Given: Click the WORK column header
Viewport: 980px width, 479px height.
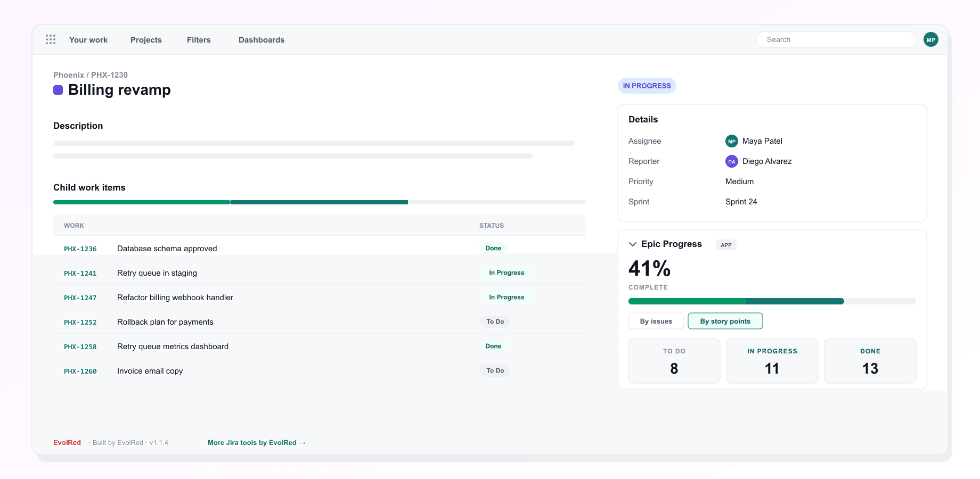Looking at the screenshot, I should pyautogui.click(x=74, y=226).
